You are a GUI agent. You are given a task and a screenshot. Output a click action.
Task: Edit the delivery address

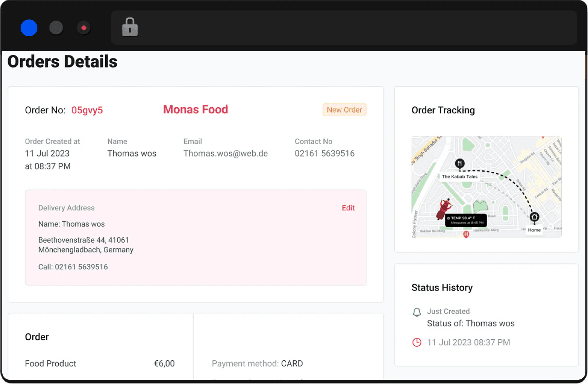348,208
